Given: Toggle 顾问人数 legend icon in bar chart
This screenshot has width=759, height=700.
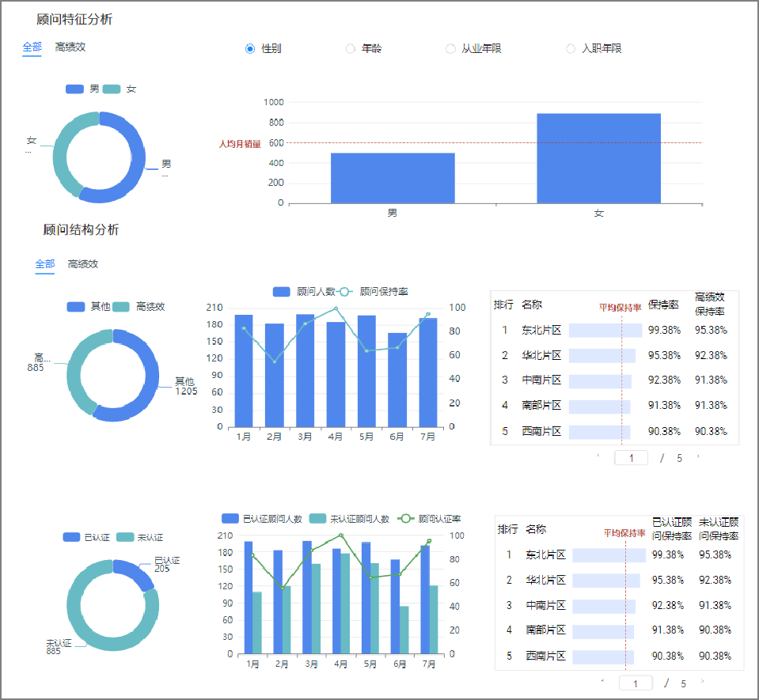Looking at the screenshot, I should click(282, 292).
